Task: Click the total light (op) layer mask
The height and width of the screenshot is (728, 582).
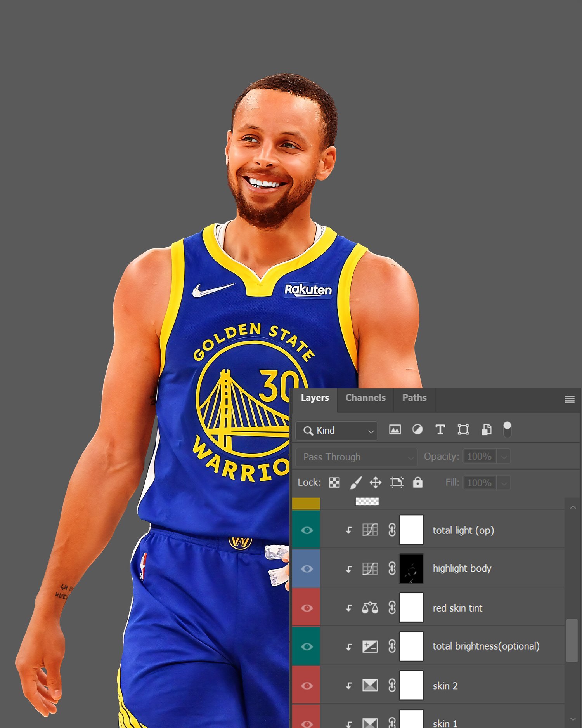Action: pyautogui.click(x=411, y=530)
